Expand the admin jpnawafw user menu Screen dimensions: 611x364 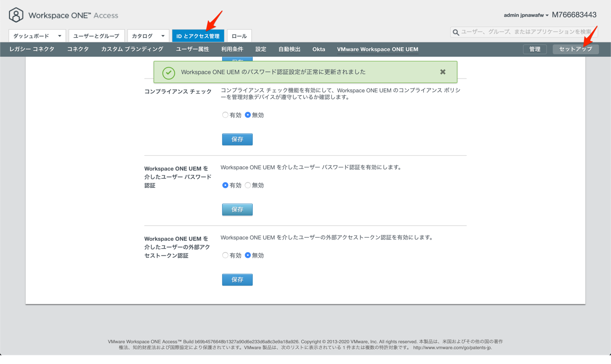[x=526, y=15]
